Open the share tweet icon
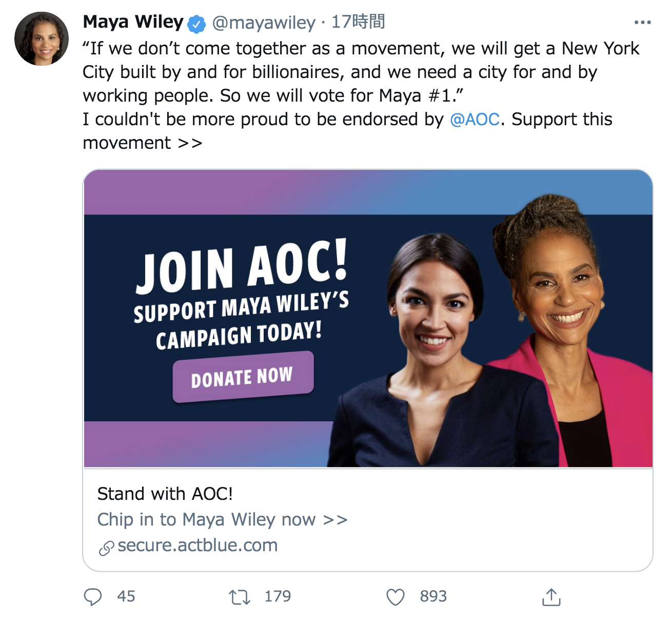This screenshot has height=620, width=672. pos(551,597)
